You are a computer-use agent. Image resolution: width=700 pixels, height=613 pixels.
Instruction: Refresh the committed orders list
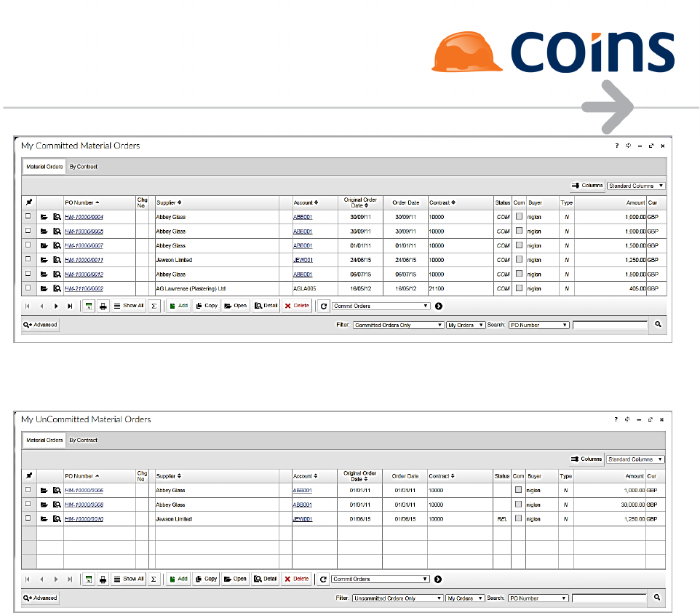point(324,306)
